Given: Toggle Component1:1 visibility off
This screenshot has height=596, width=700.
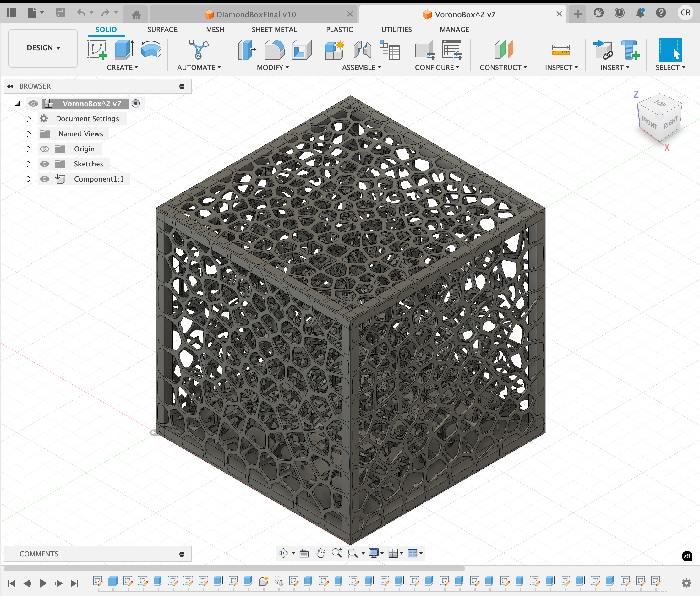Looking at the screenshot, I should (x=45, y=179).
